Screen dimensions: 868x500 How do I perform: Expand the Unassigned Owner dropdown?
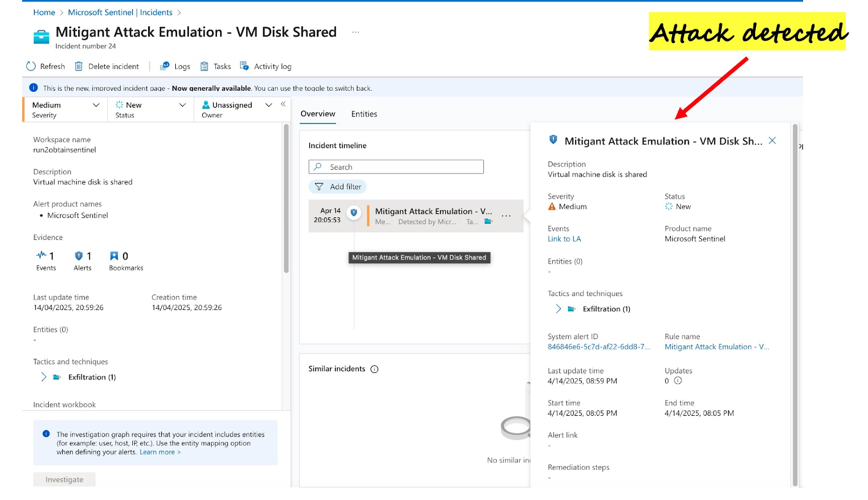(269, 105)
